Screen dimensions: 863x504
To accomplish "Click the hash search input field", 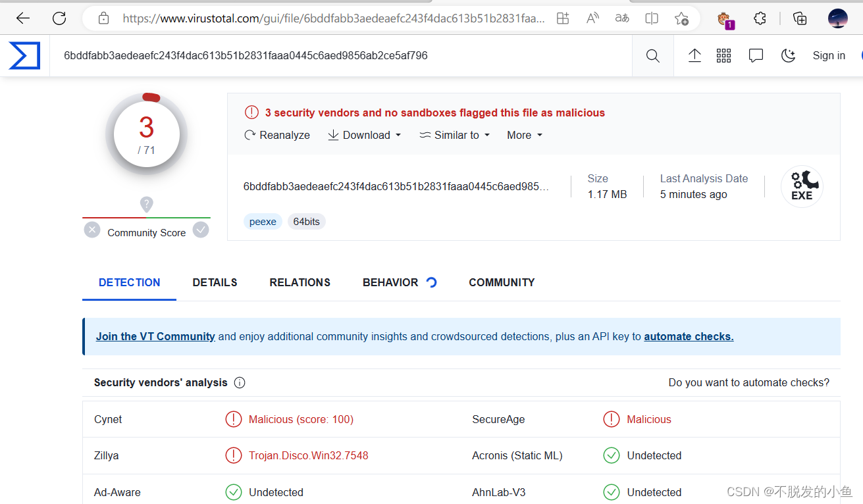I will 341,56.
